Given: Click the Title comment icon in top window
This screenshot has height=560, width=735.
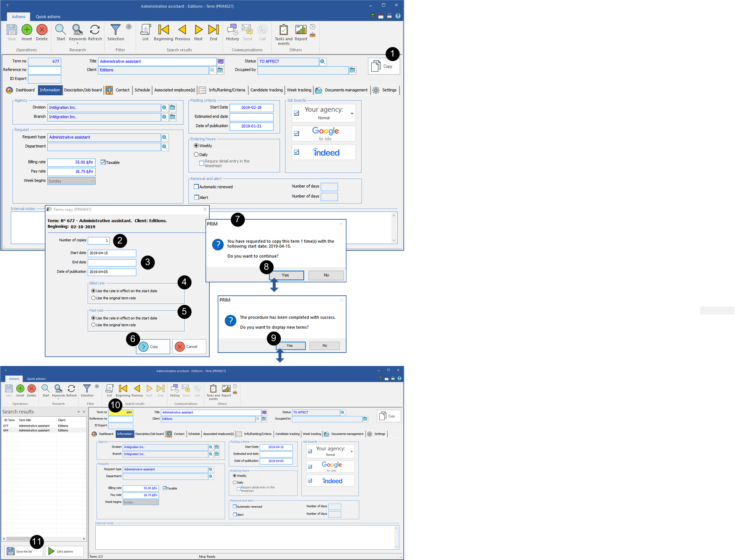Looking at the screenshot, I should tap(221, 62).
